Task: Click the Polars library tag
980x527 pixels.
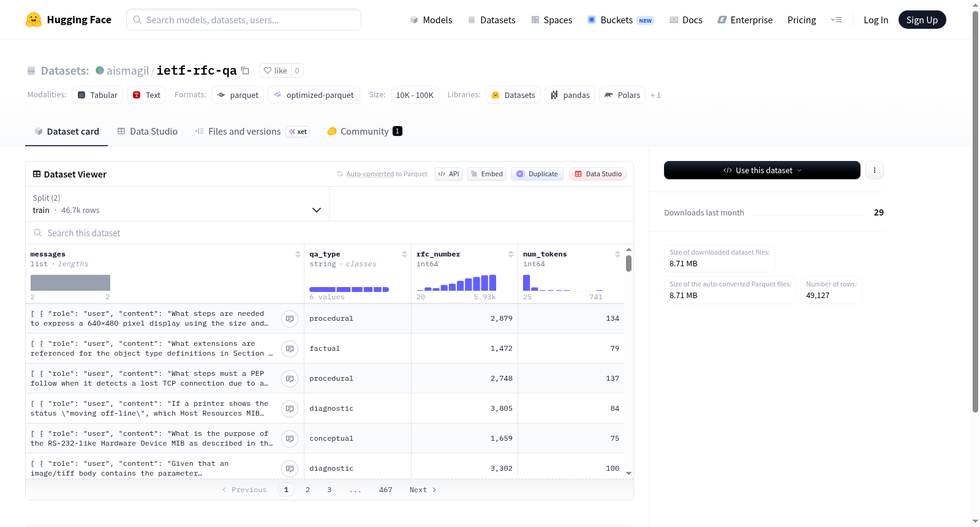Action: click(622, 95)
